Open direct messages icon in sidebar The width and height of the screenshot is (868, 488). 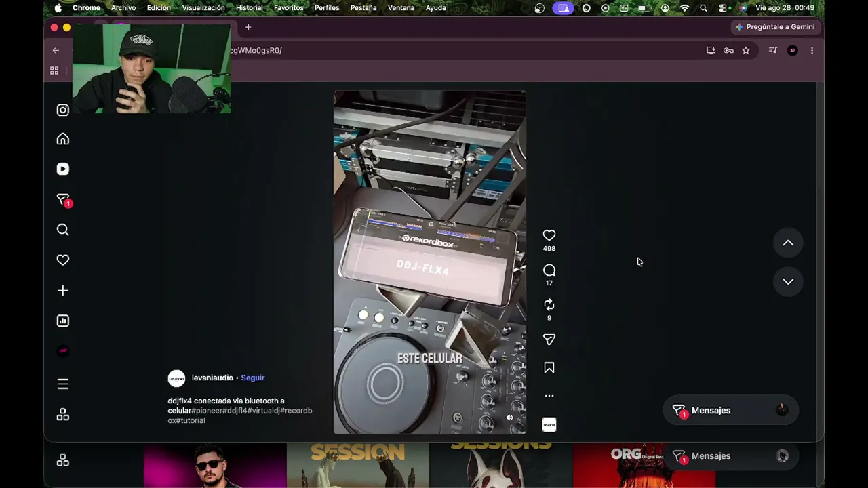click(64, 200)
